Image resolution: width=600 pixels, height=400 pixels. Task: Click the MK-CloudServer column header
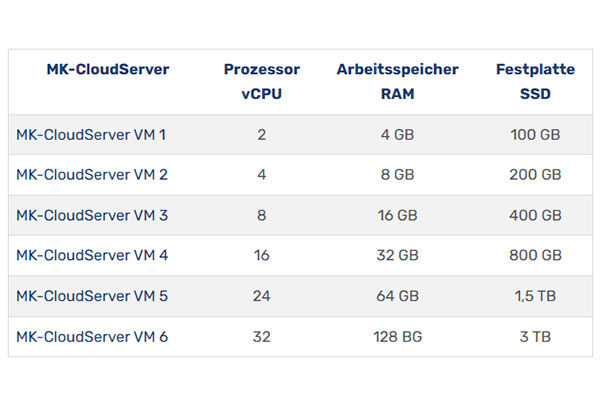pos(108,70)
